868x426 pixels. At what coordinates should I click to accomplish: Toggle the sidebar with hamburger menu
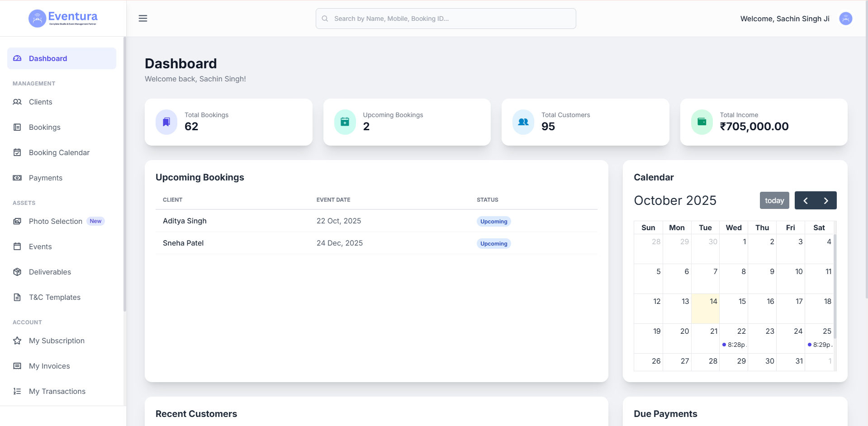143,18
